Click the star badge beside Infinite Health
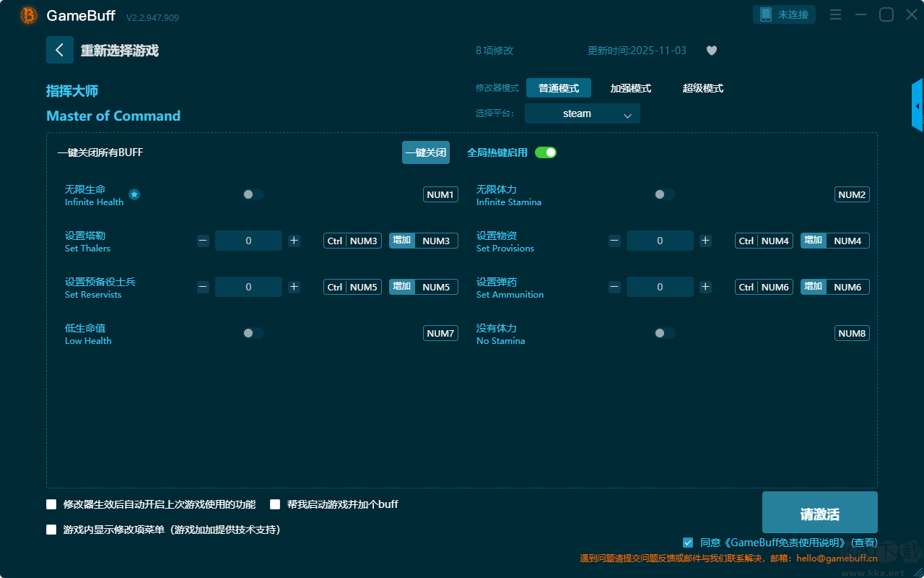This screenshot has height=578, width=924. [x=134, y=194]
